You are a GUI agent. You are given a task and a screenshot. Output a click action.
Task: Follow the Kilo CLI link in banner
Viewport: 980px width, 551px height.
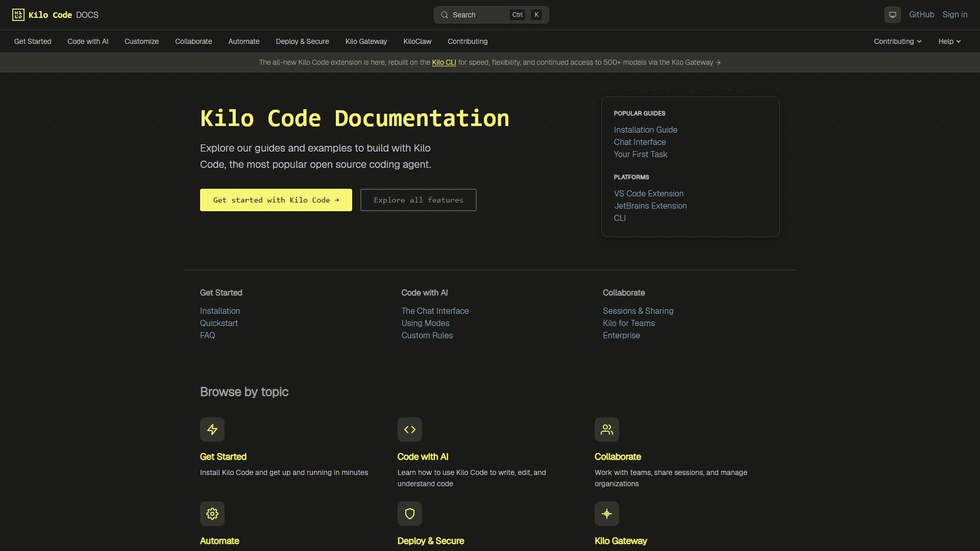point(444,62)
